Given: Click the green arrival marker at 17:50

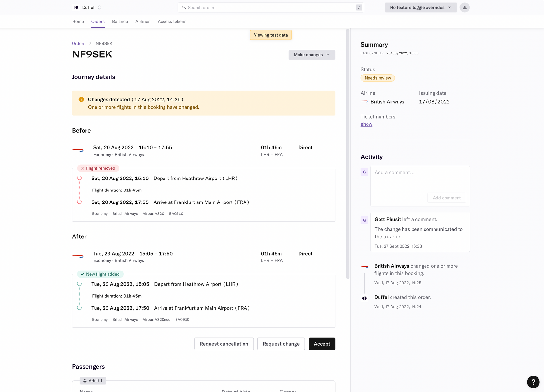Looking at the screenshot, I should (79, 308).
